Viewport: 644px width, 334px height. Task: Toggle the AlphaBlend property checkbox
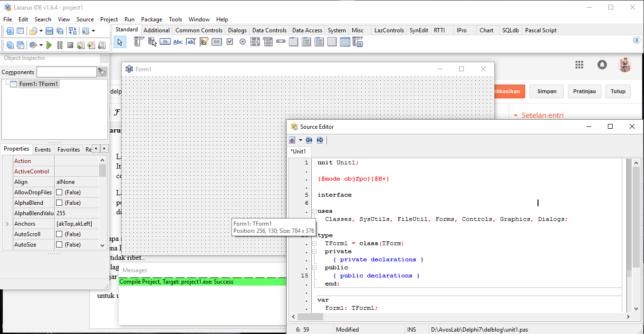click(x=59, y=203)
